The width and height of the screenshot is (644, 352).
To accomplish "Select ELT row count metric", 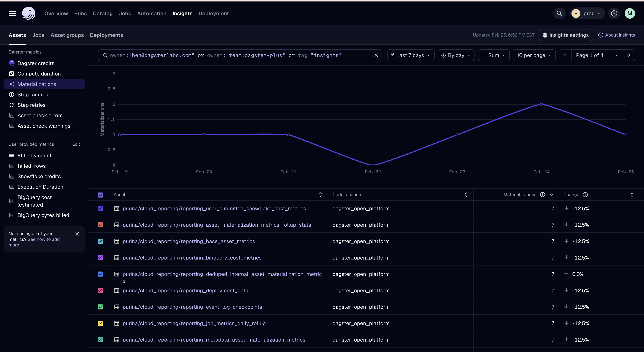I will 44,155.
